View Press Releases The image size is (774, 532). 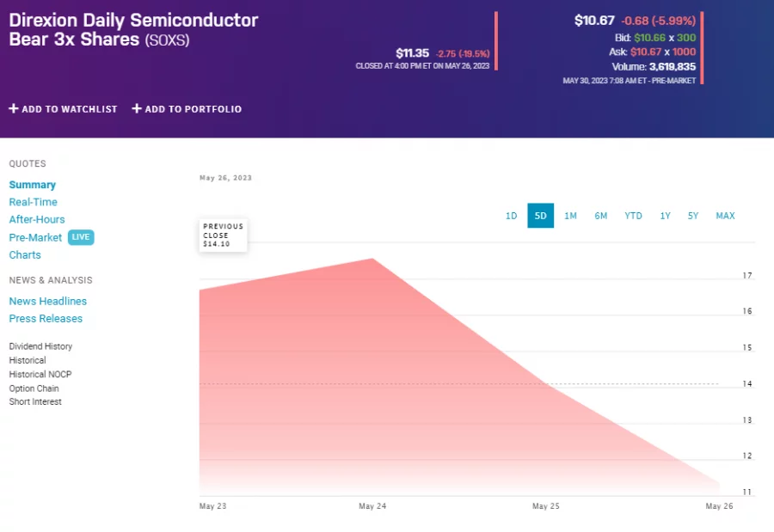pos(46,318)
